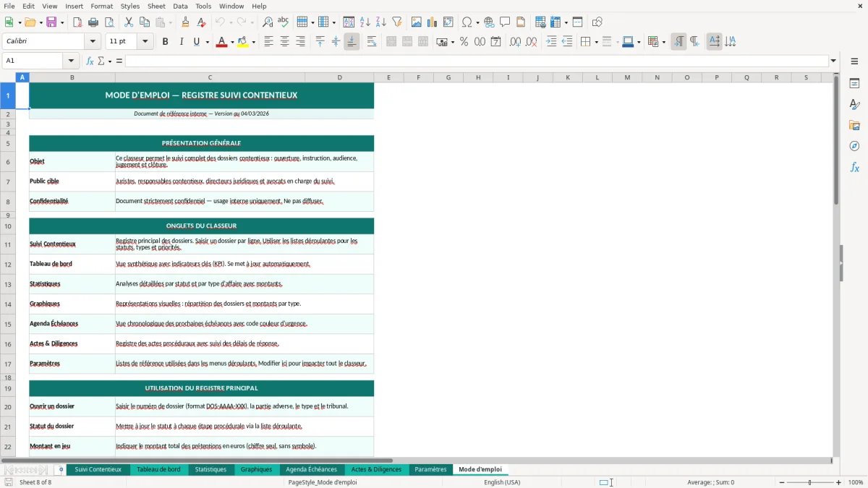Click the Format as Date icon

[495, 42]
